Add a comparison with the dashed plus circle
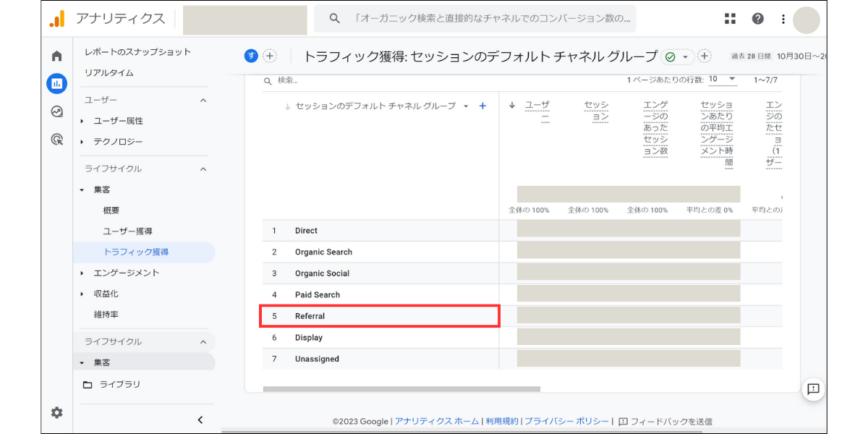The height and width of the screenshot is (434, 868). click(270, 56)
